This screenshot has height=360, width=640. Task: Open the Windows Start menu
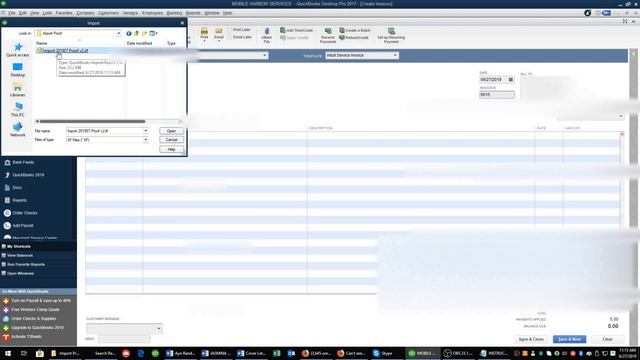8,353
